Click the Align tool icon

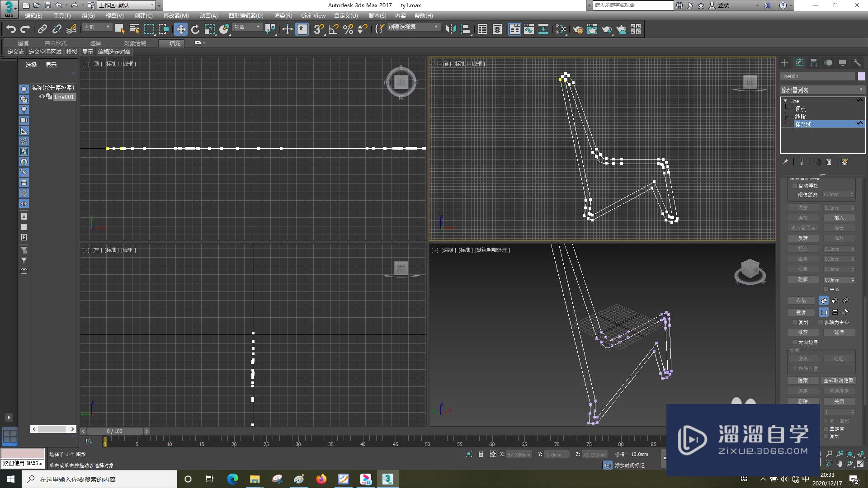click(465, 29)
